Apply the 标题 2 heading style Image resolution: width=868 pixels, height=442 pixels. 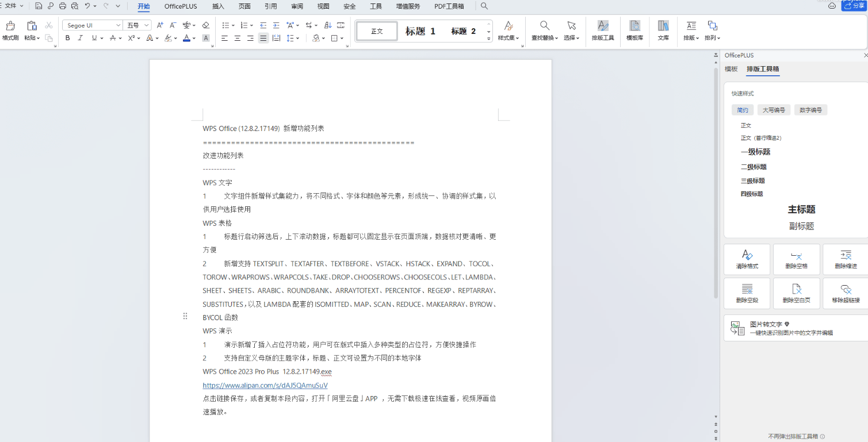pyautogui.click(x=464, y=31)
